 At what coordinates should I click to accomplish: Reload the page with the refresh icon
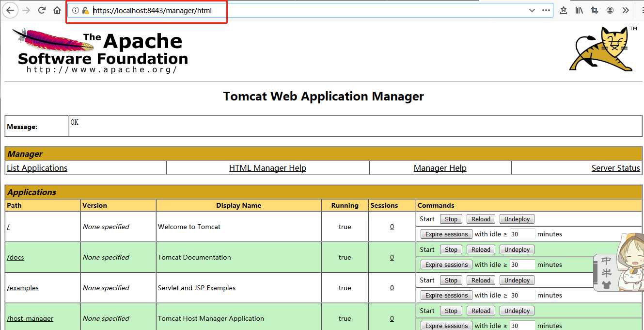[x=42, y=10]
